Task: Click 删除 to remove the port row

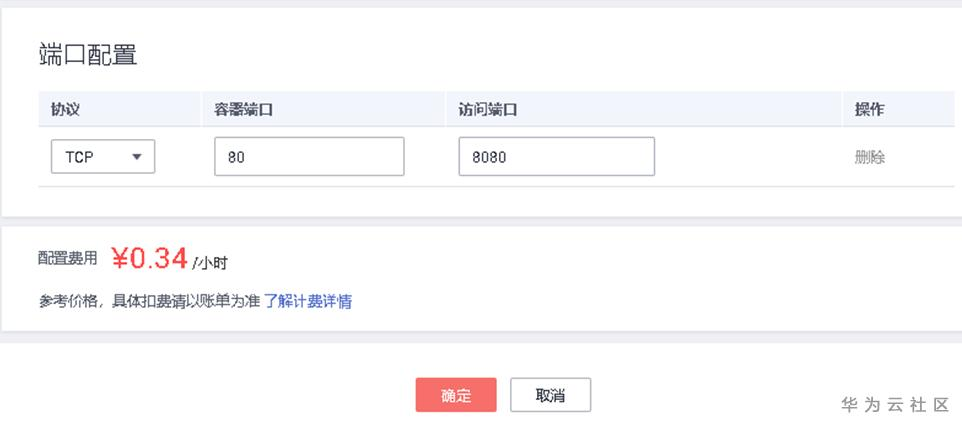Action: [869, 157]
